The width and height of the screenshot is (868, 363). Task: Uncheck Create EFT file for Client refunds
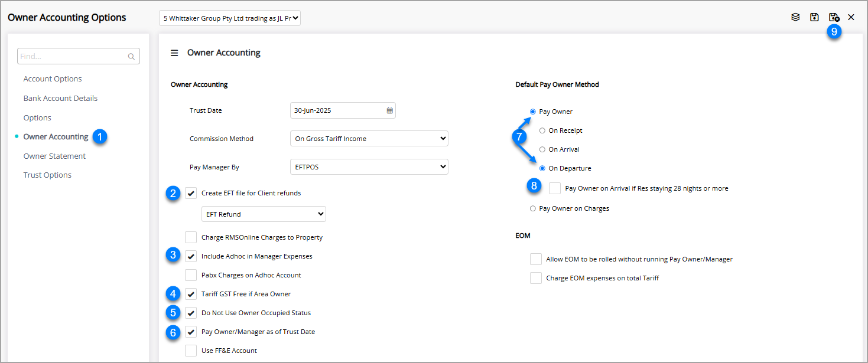(x=191, y=193)
